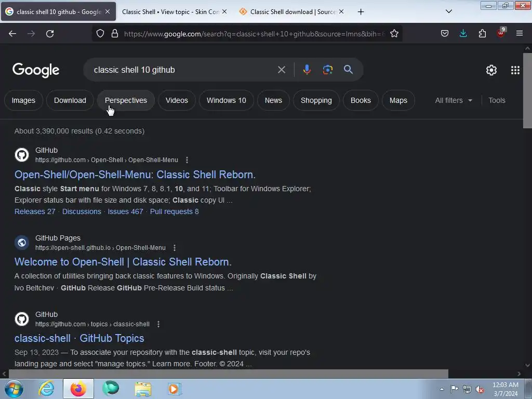Screen dimensions: 532x399
Task: Open Windows Explorer folder in taskbar
Action: tap(143, 389)
